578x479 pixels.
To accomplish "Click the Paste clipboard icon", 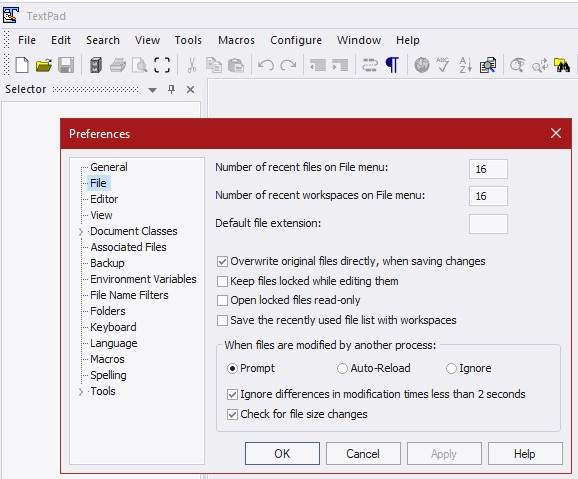I will coord(236,65).
